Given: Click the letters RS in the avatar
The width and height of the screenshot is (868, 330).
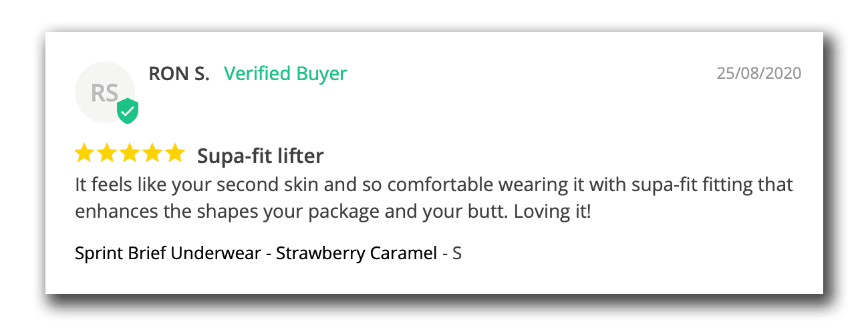Looking at the screenshot, I should point(104,92).
